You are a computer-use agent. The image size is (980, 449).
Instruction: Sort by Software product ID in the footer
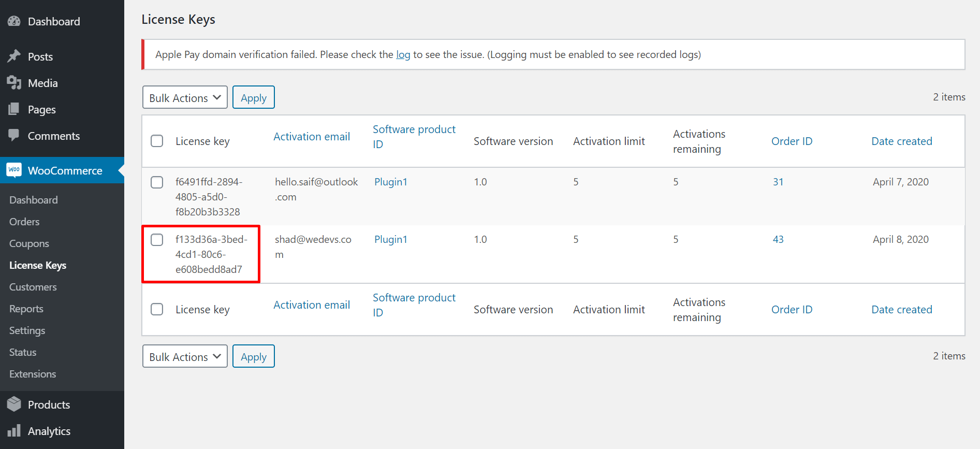[x=414, y=305]
